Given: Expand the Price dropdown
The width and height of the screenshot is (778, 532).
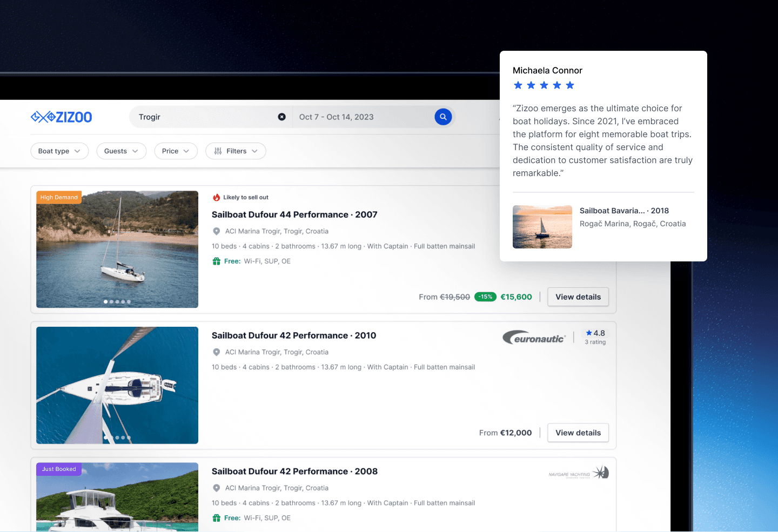Looking at the screenshot, I should point(176,151).
